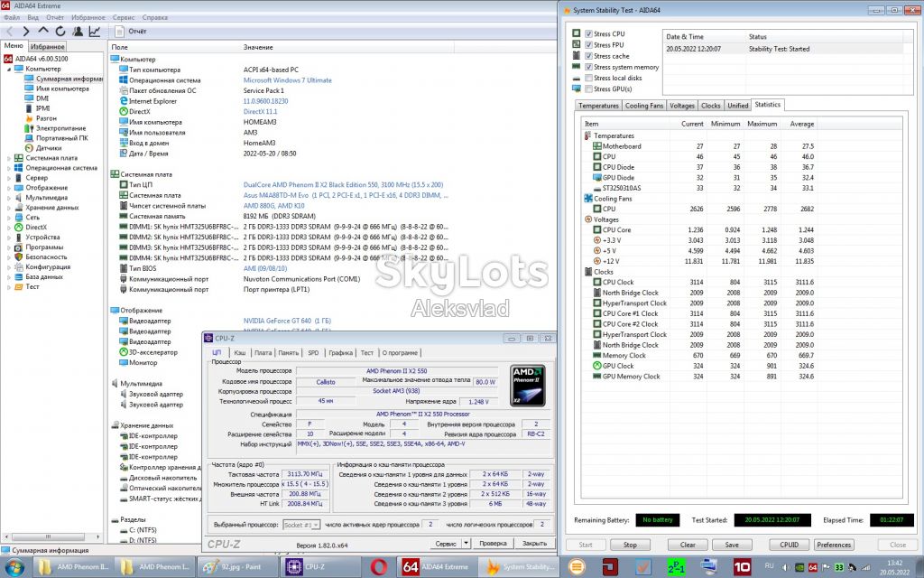Viewport: 924px width, 578px height.
Task: Click the refresh icon in AIDA64 toolbar
Action: 60,32
